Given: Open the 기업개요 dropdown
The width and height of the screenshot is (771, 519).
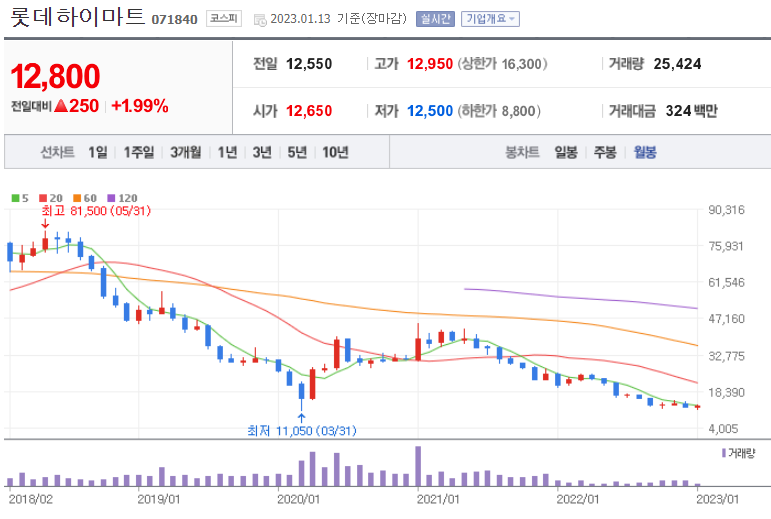Looking at the screenshot, I should 490,19.
